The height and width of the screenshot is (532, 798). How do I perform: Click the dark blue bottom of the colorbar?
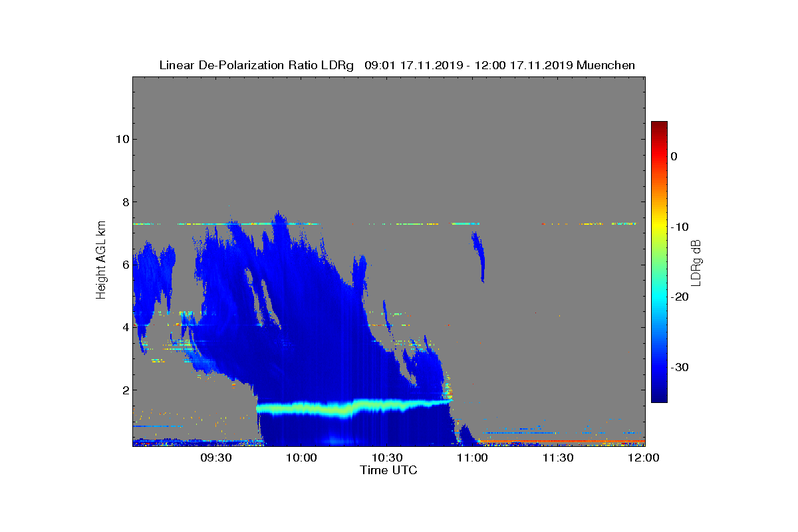pyautogui.click(x=659, y=397)
